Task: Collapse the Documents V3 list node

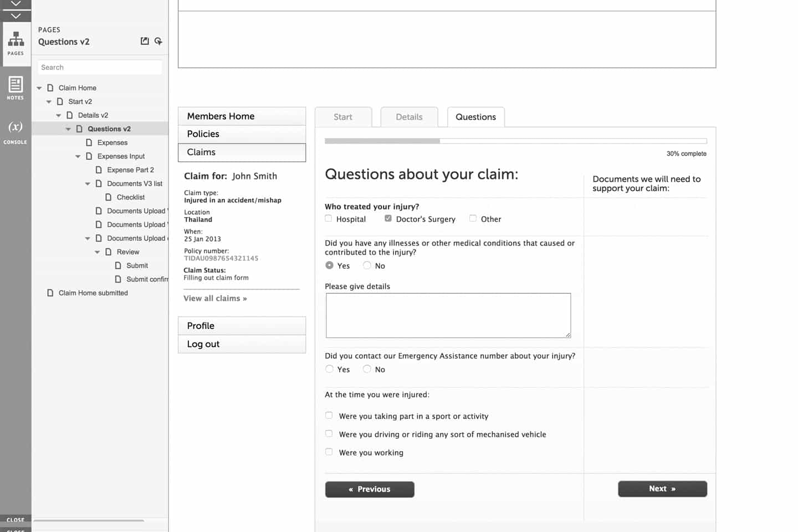Action: point(88,184)
